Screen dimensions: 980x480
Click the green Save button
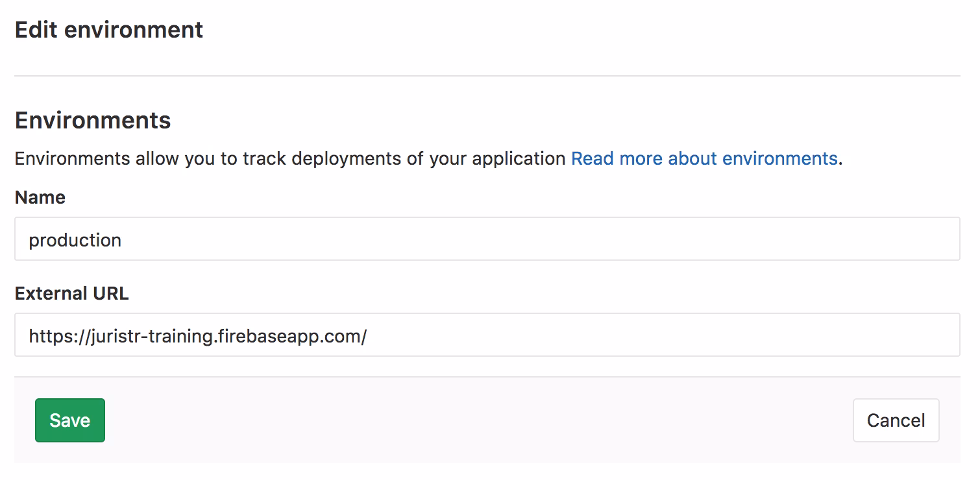tap(69, 420)
